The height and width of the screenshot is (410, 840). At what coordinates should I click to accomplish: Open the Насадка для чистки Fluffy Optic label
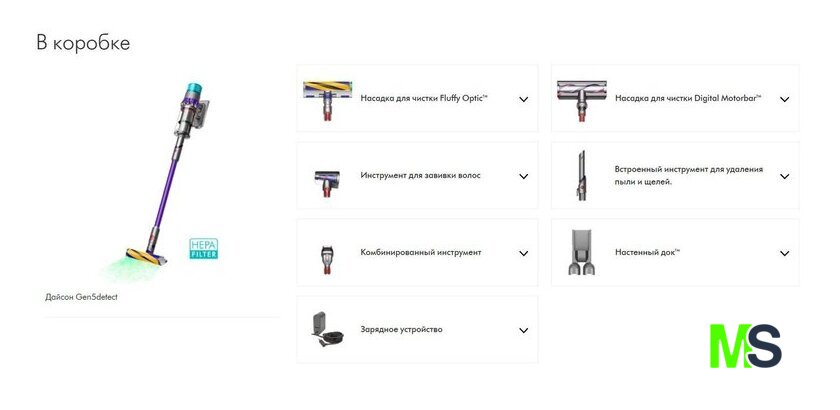[424, 99]
